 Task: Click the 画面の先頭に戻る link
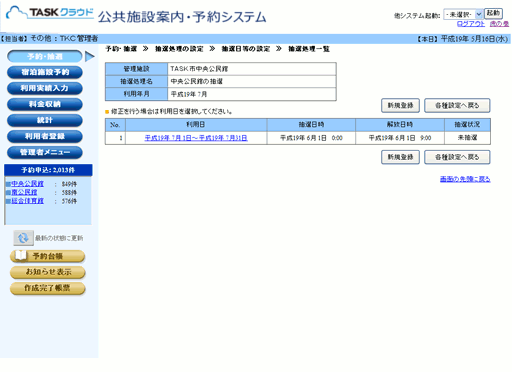click(x=465, y=179)
